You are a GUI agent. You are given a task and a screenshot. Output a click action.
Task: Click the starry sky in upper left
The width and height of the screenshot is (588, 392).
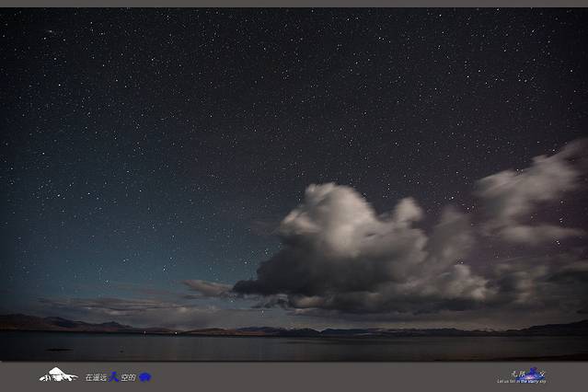click(92, 74)
